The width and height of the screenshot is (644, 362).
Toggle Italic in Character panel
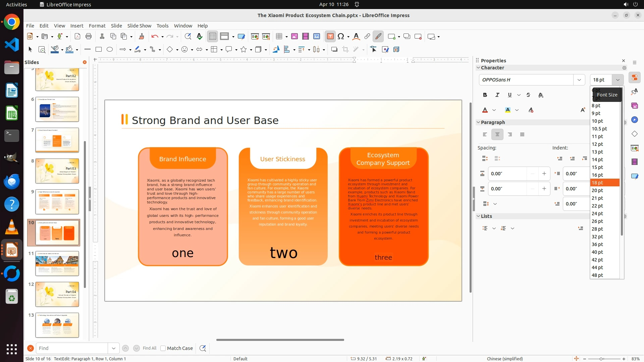click(x=497, y=95)
